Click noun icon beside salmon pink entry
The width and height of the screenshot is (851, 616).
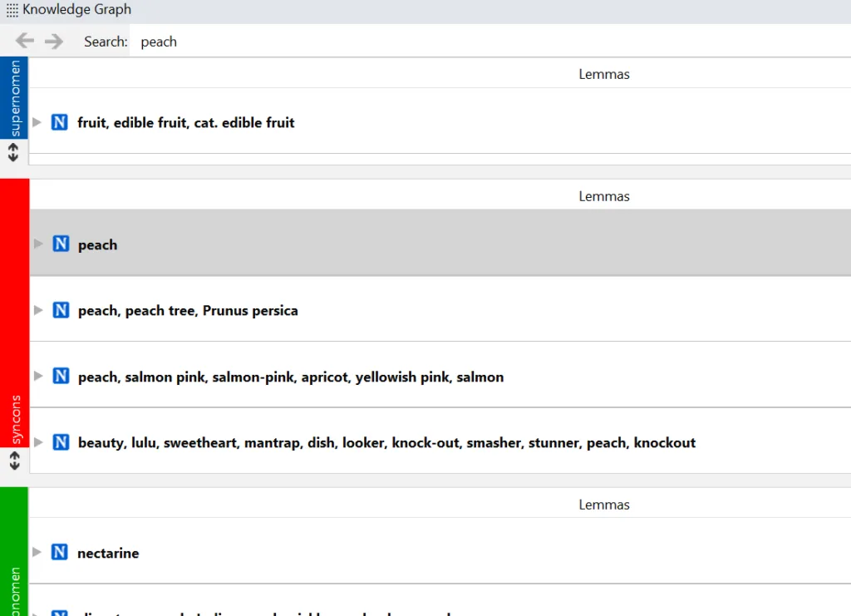tap(61, 377)
